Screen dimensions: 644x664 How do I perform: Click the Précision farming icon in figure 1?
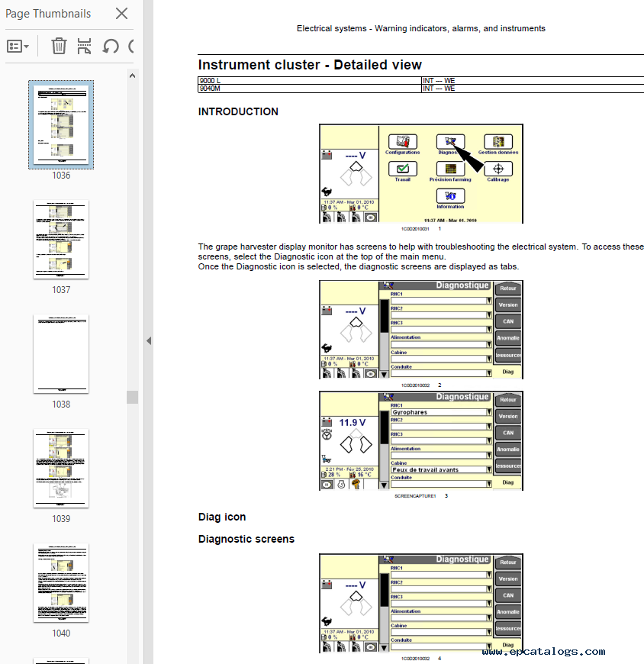click(450, 169)
